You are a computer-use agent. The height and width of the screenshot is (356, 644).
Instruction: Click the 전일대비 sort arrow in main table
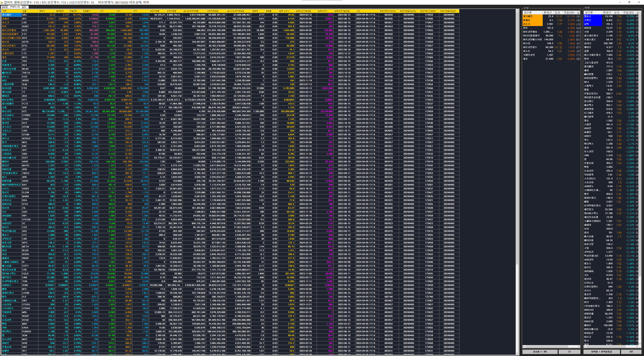click(x=80, y=11)
